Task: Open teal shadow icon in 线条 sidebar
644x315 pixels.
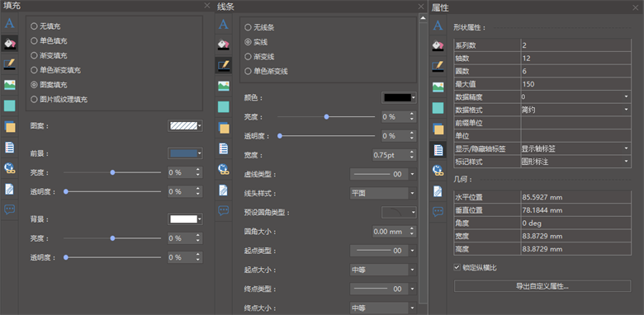Action: click(224, 107)
